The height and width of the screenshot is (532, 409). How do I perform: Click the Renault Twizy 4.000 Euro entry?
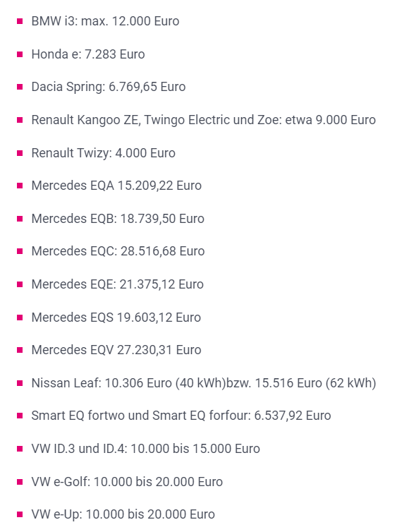(104, 153)
